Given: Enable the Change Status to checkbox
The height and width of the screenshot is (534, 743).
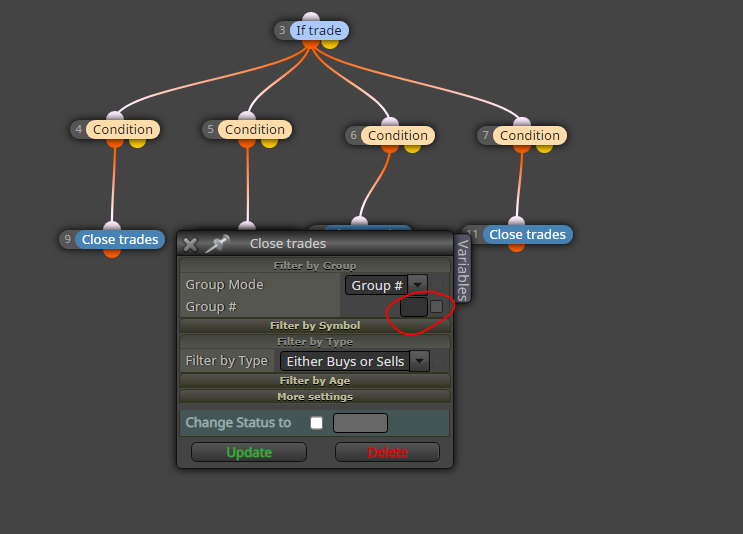Looking at the screenshot, I should point(317,423).
